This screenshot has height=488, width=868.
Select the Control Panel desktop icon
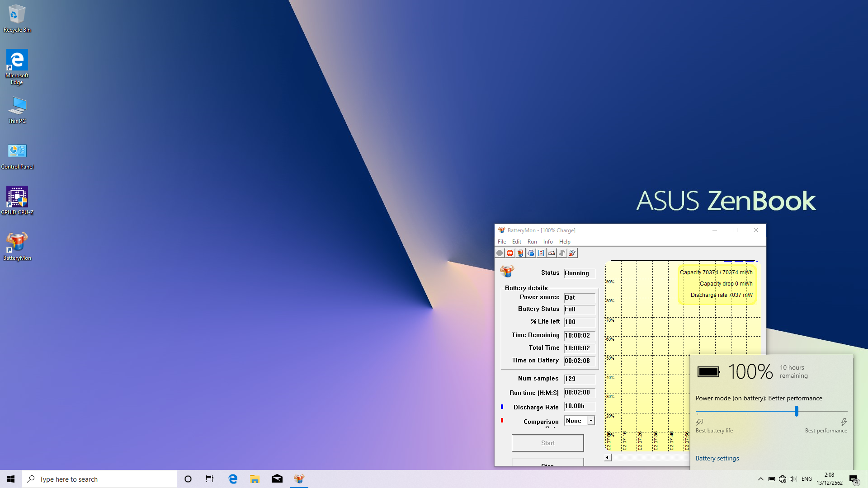(17, 156)
